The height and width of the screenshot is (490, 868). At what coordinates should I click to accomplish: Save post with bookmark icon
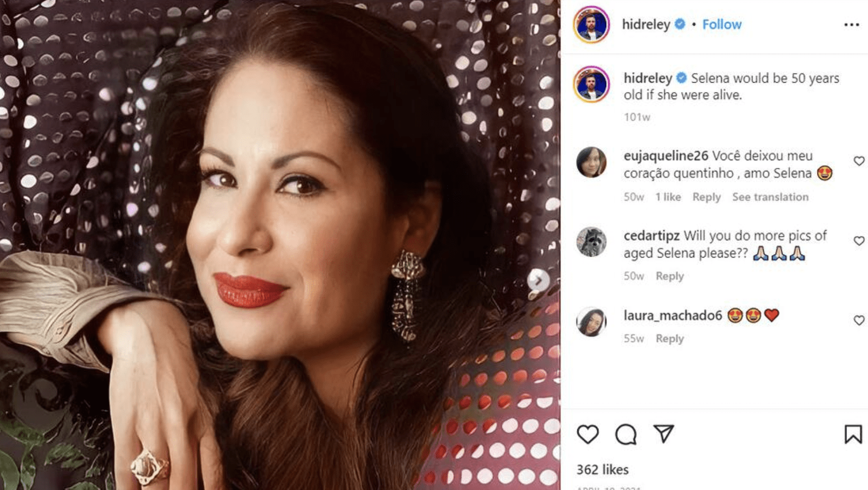(x=853, y=434)
